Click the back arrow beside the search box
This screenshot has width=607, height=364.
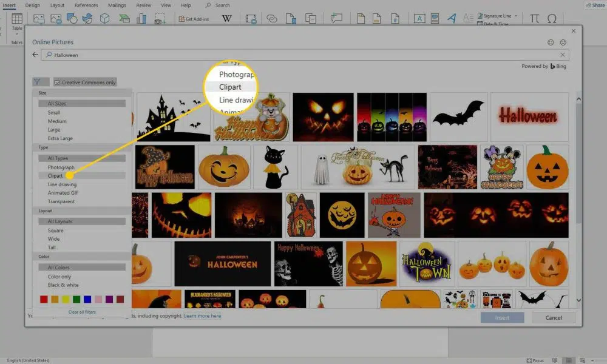click(35, 55)
